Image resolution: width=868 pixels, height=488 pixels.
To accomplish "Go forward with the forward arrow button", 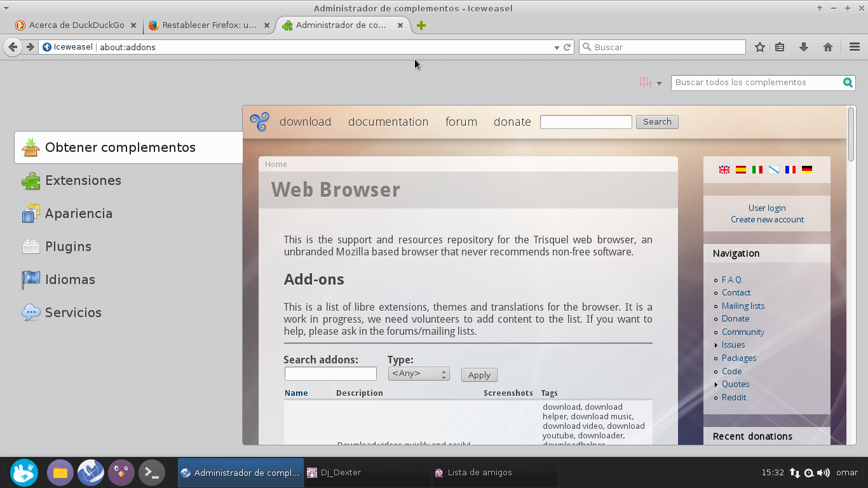I will 30,47.
